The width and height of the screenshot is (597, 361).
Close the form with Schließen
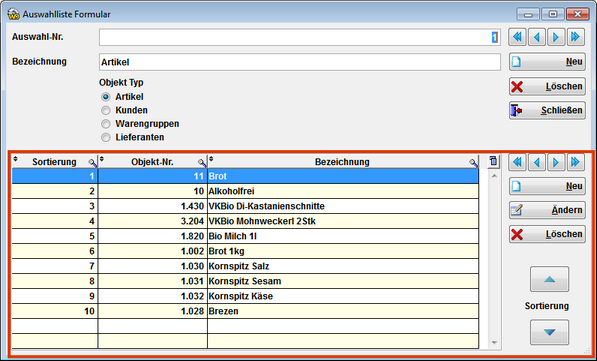(547, 110)
